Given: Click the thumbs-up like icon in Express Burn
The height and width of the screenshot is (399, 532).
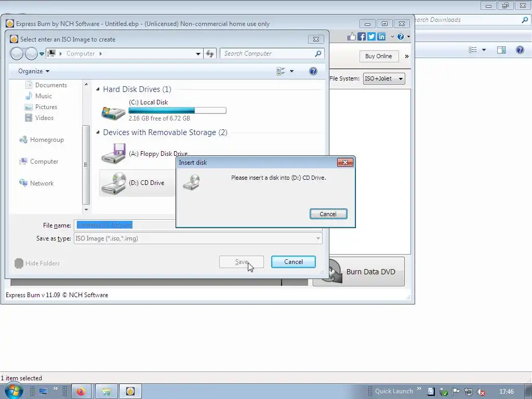Looking at the screenshot, I should click(x=352, y=36).
